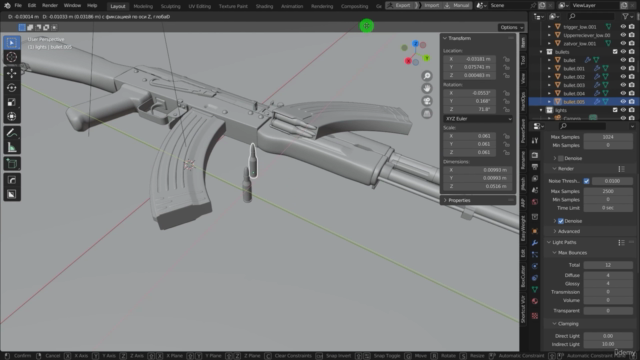Image resolution: width=640 pixels, height=360 pixels.
Task: Open the Modifier wrench properties tab
Action: click(x=535, y=243)
